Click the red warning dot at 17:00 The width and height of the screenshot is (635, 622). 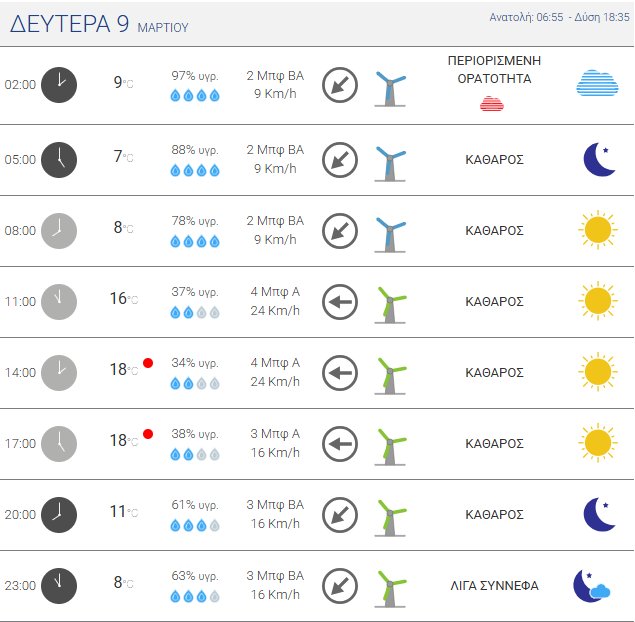148,434
